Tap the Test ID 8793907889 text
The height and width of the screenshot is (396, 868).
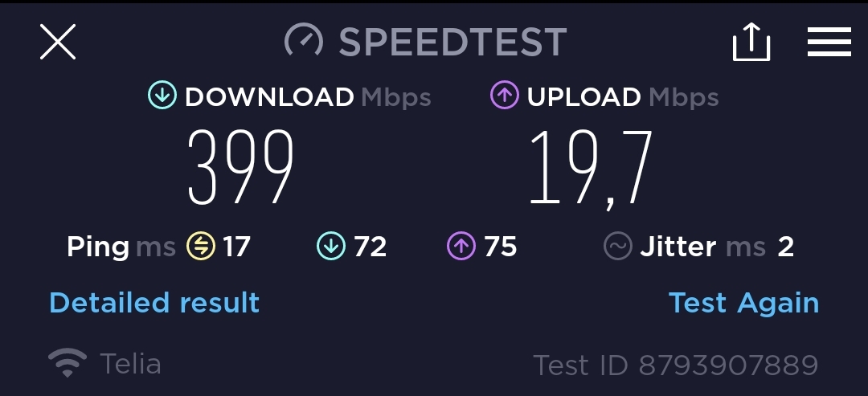675,365
